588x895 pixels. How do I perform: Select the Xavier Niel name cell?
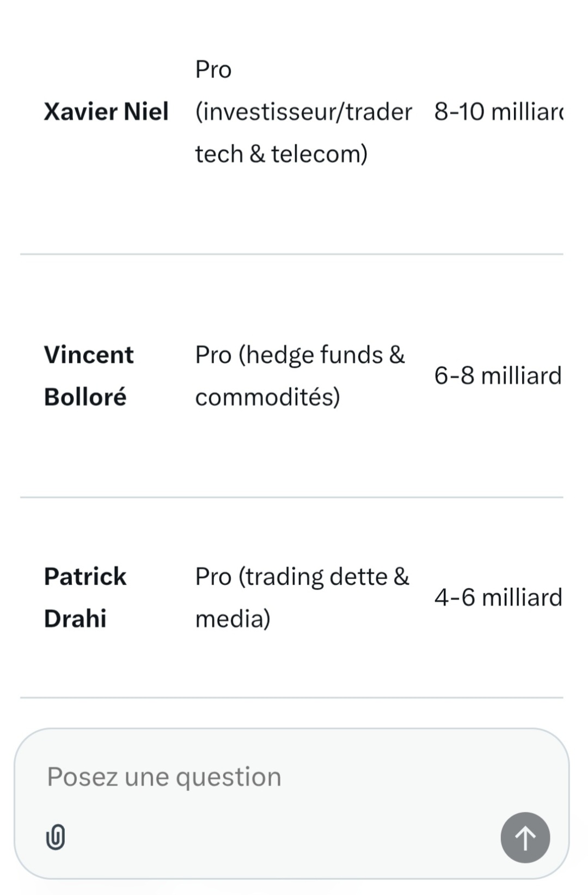click(106, 112)
